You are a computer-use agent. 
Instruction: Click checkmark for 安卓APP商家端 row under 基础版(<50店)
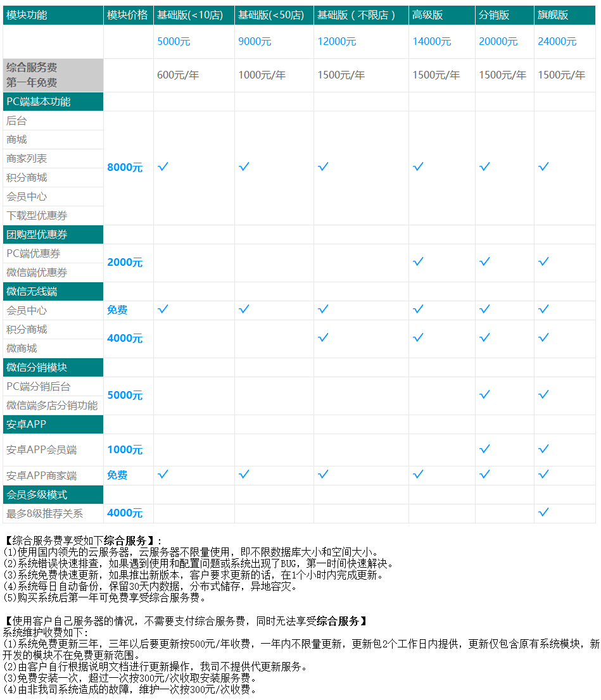click(244, 474)
